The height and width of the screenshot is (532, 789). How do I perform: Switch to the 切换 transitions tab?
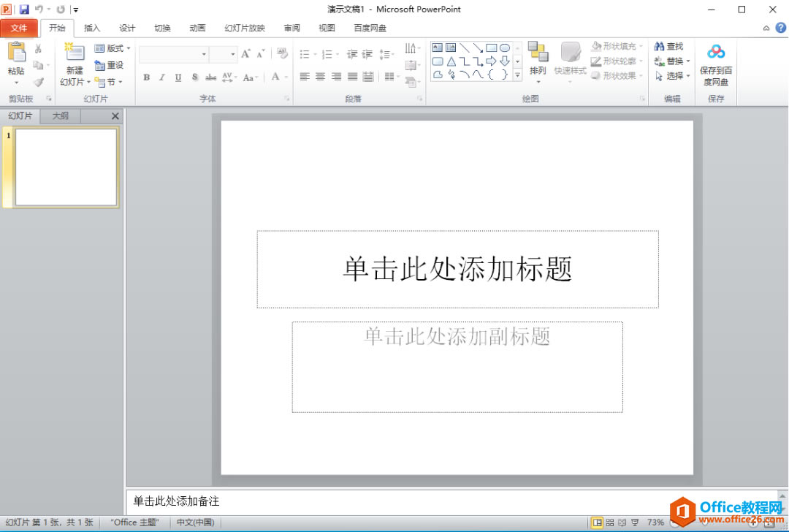point(162,28)
